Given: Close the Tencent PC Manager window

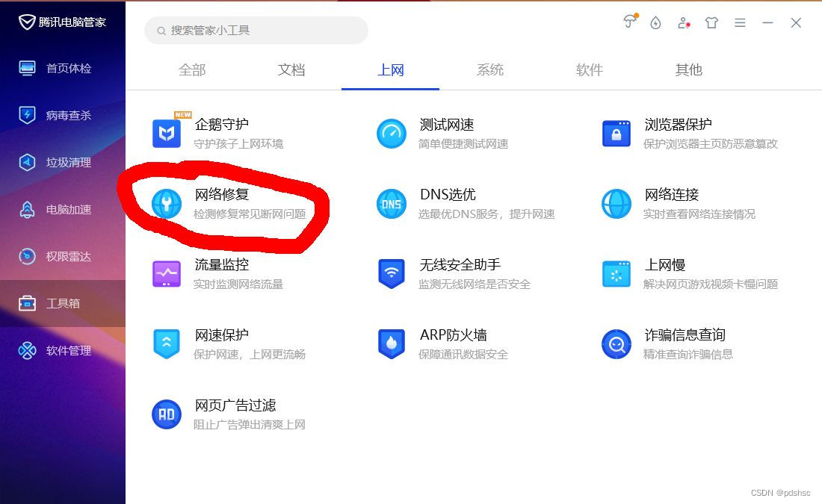Looking at the screenshot, I should pyautogui.click(x=796, y=22).
